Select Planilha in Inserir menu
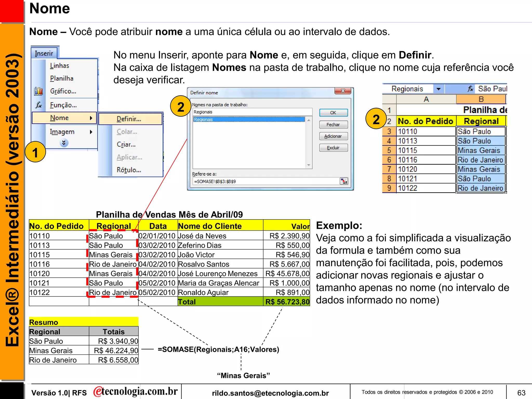The width and height of the screenshot is (532, 399). (62, 78)
